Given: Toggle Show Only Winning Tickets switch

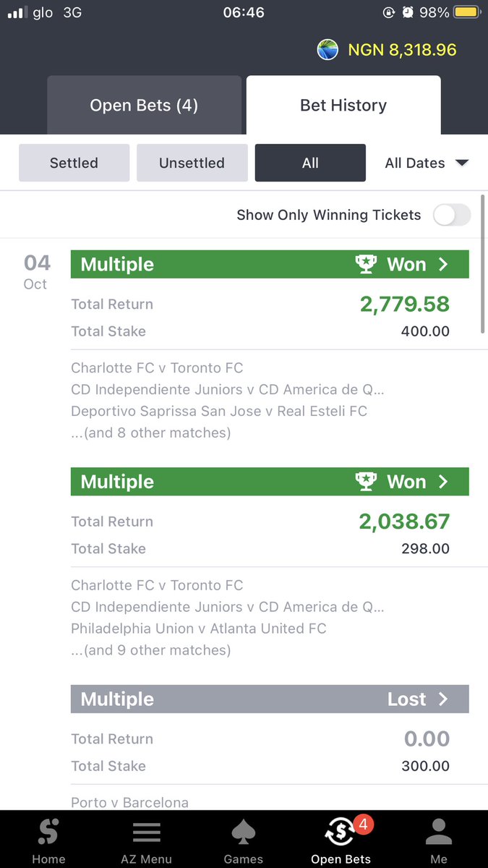Looking at the screenshot, I should coord(452,215).
